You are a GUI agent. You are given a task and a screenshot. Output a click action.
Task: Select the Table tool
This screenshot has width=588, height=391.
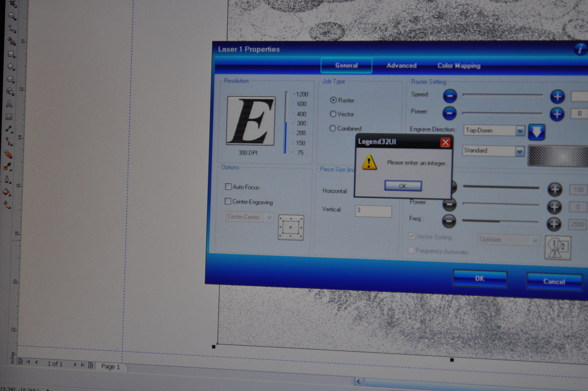[x=9, y=117]
